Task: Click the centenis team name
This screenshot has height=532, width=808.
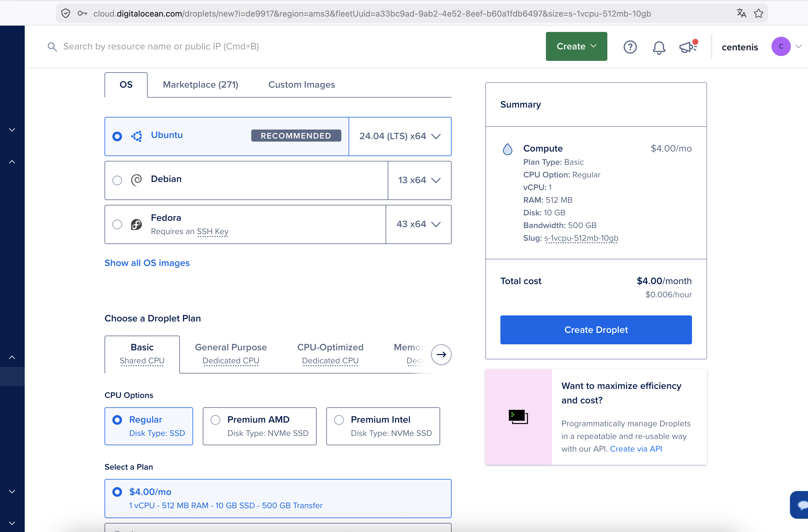Action: [740, 47]
